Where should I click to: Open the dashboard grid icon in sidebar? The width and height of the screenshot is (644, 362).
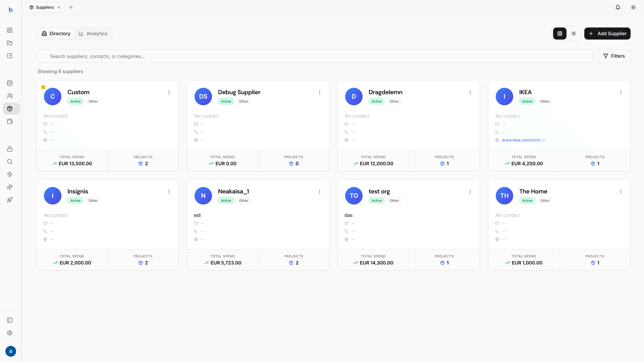(10, 30)
